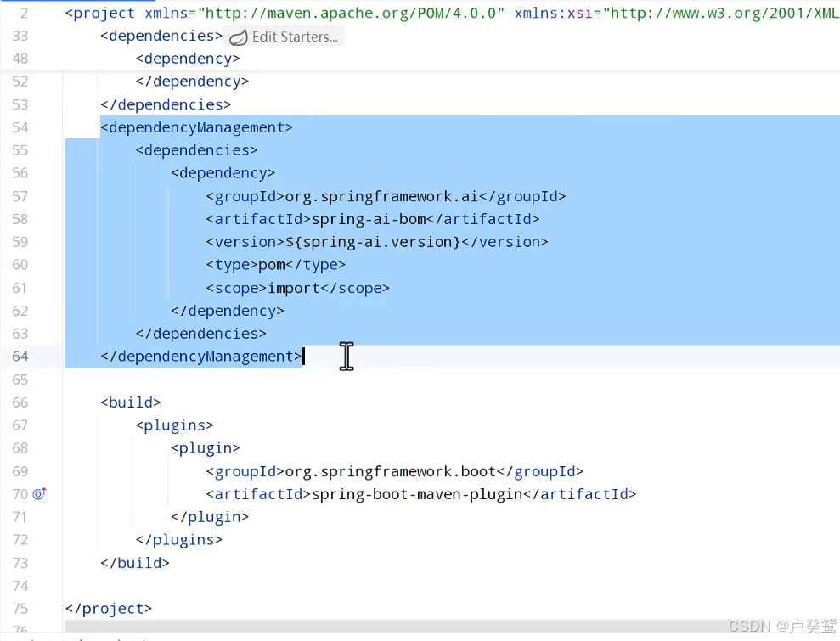Image resolution: width=840 pixels, height=641 pixels.
Task: Click line number 64 in the gutter
Action: click(x=20, y=357)
